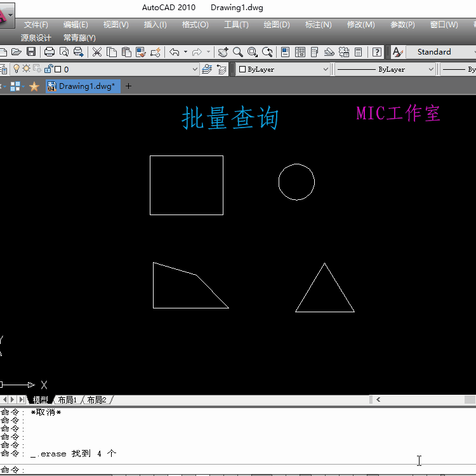Copy objects with the Copy icon
Image resolution: width=476 pixels, height=476 pixels.
[112, 52]
